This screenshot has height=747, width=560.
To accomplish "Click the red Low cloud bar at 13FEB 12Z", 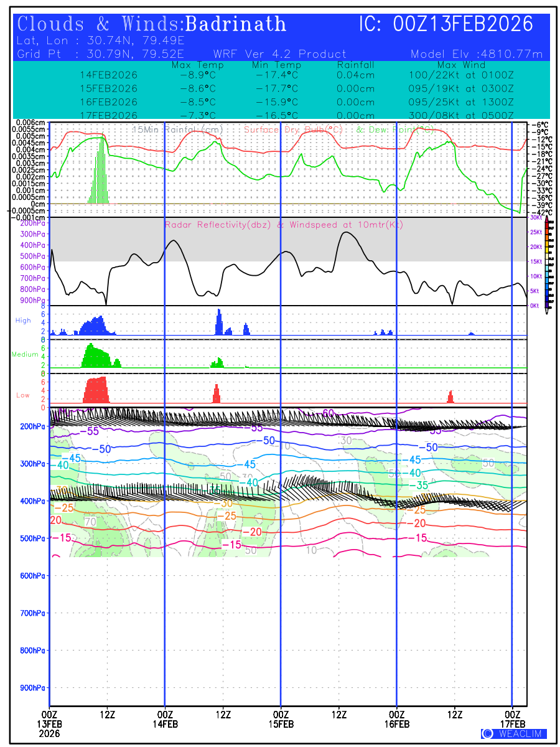I will pyautogui.click(x=96, y=390).
